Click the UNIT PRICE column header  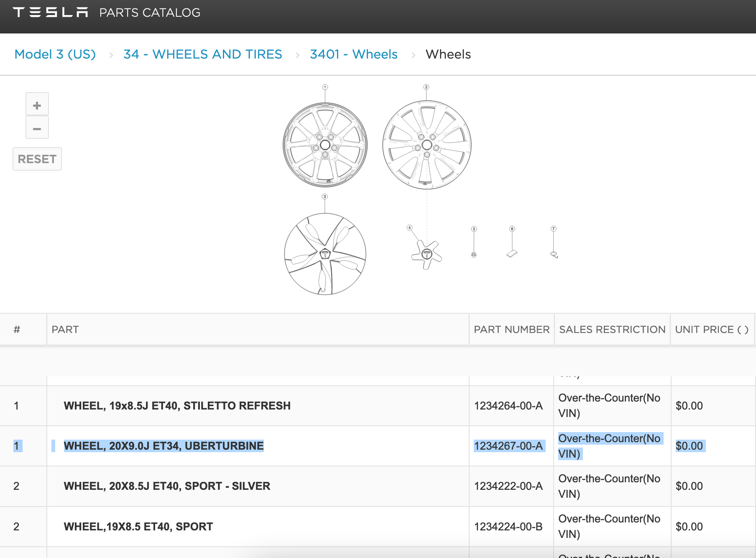tap(712, 330)
